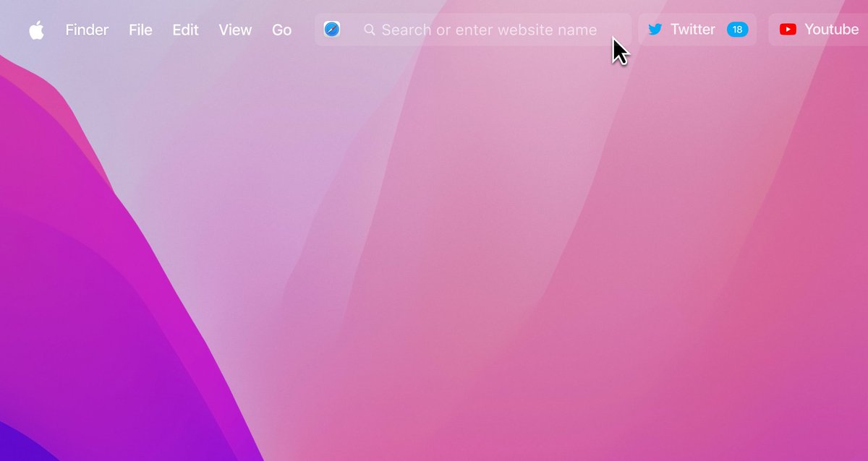The width and height of the screenshot is (868, 461).
Task: Focus the Search or enter website name field
Action: (x=473, y=30)
